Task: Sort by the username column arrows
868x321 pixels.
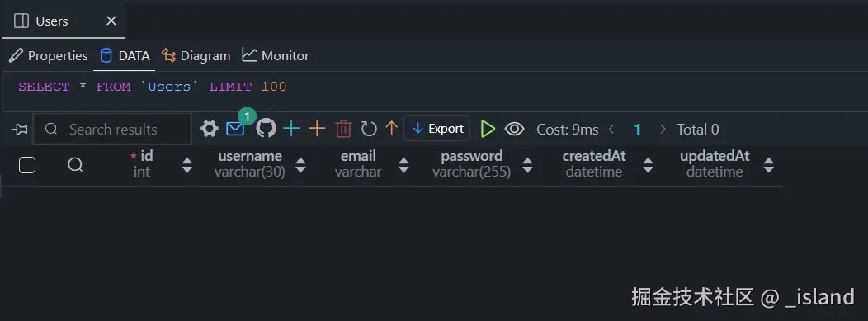Action: click(300, 165)
